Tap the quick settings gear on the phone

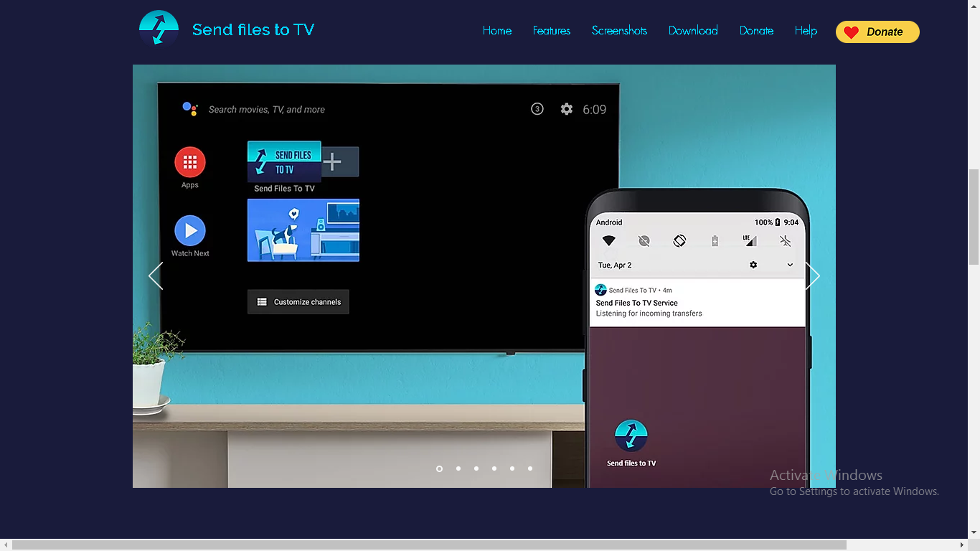pos(753,265)
